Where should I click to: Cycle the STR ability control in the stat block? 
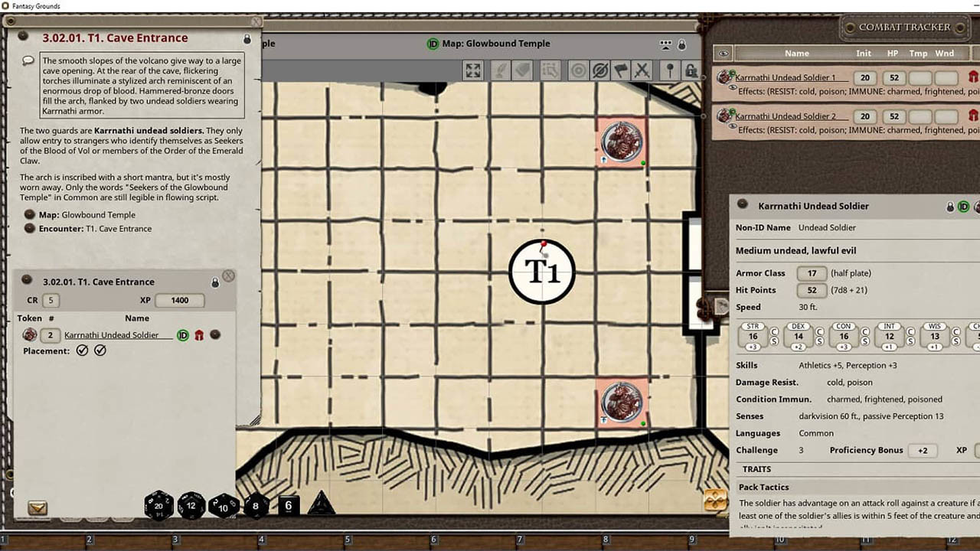point(752,335)
